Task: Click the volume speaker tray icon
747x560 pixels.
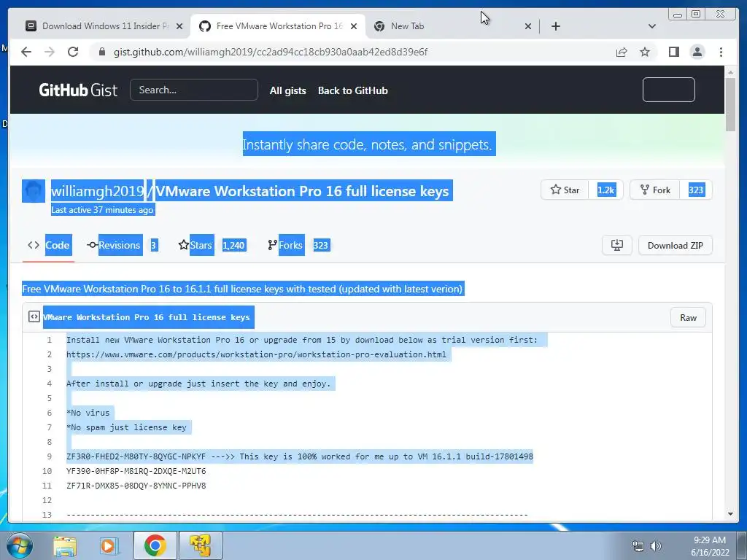Action: pos(656,546)
